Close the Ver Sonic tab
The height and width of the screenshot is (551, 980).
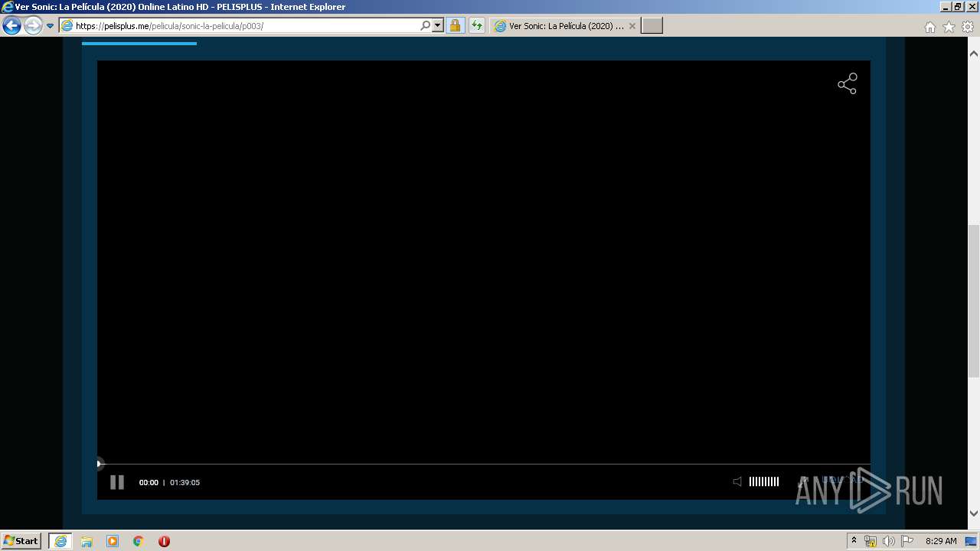(632, 26)
